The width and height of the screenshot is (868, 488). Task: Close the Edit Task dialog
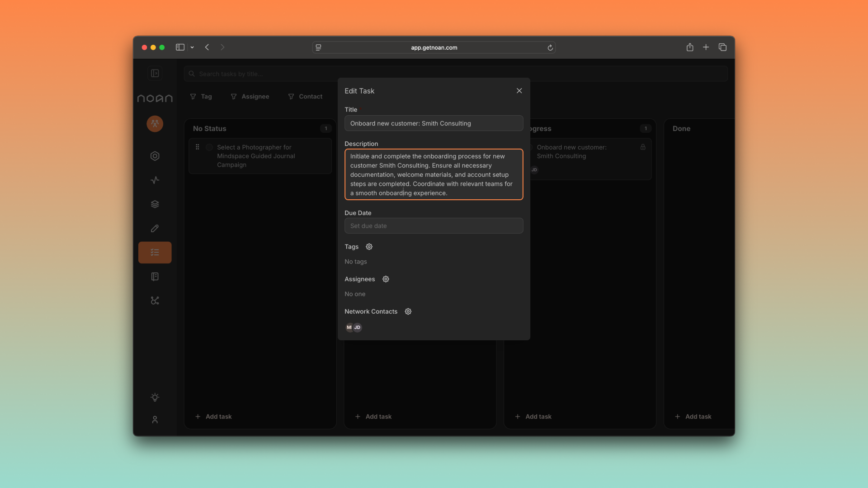click(x=519, y=91)
